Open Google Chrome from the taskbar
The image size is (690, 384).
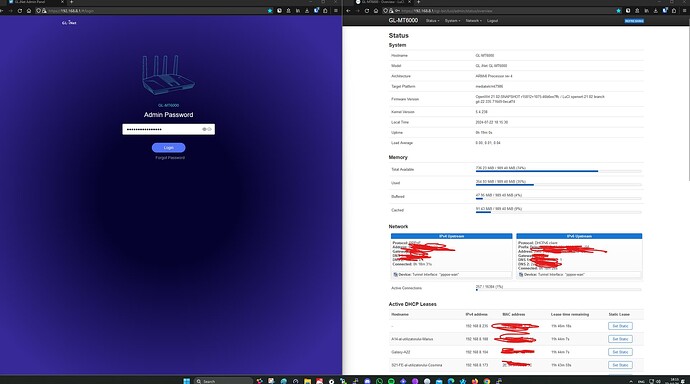coord(487,381)
